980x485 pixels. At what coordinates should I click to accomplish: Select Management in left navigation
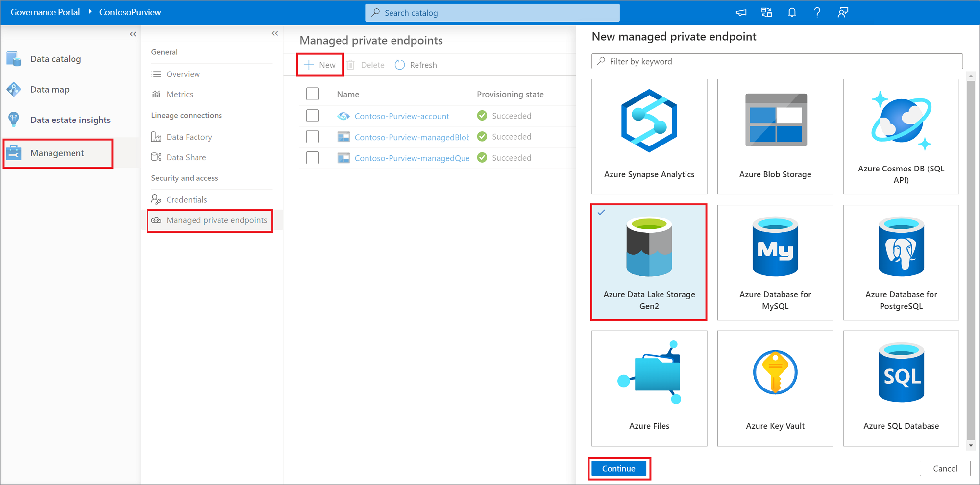[58, 153]
